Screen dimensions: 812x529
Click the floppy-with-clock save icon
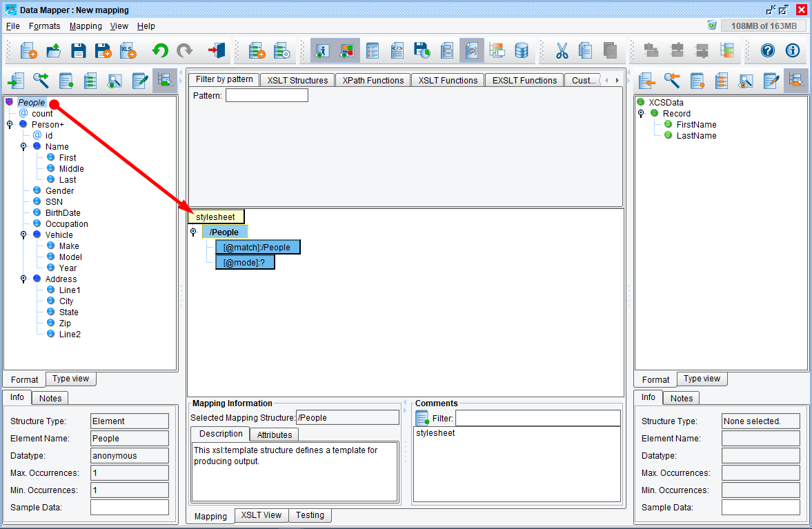click(x=422, y=51)
